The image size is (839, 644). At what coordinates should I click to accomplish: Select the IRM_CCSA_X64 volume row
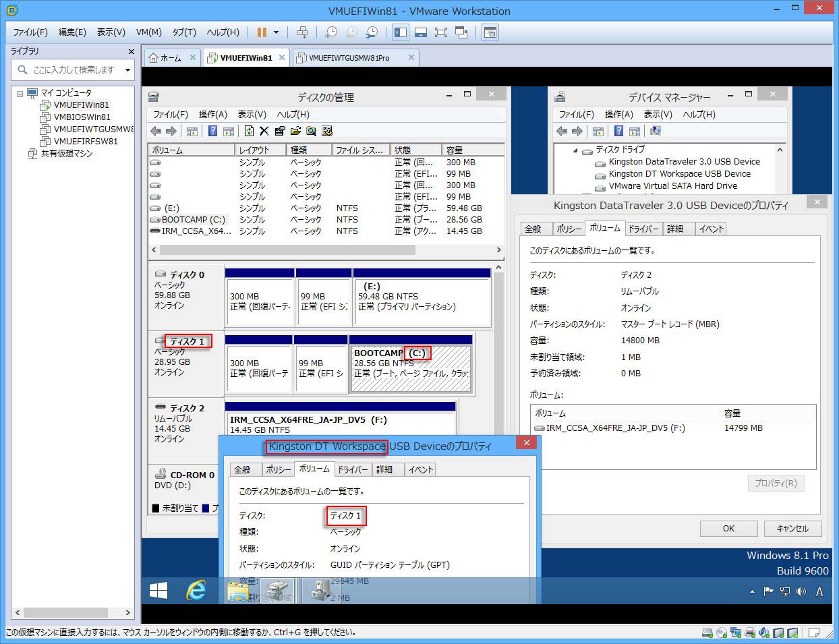click(326, 231)
